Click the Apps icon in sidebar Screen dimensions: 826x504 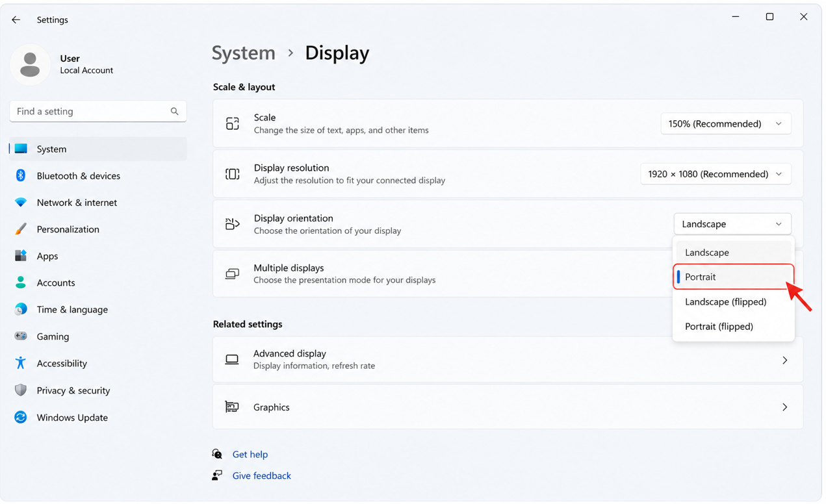point(21,256)
